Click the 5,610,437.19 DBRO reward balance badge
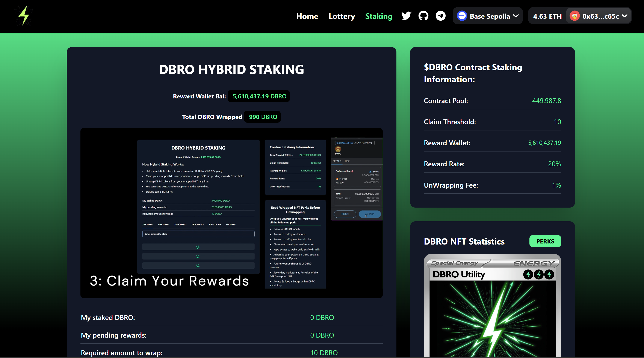Screen dimensions: 644x358 click(259, 96)
